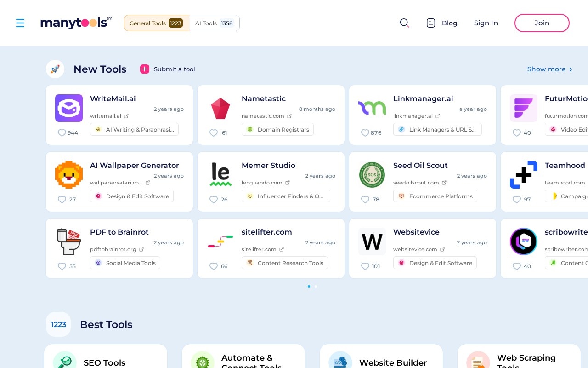Click Sign In
The width and height of the screenshot is (588, 368).
[486, 23]
